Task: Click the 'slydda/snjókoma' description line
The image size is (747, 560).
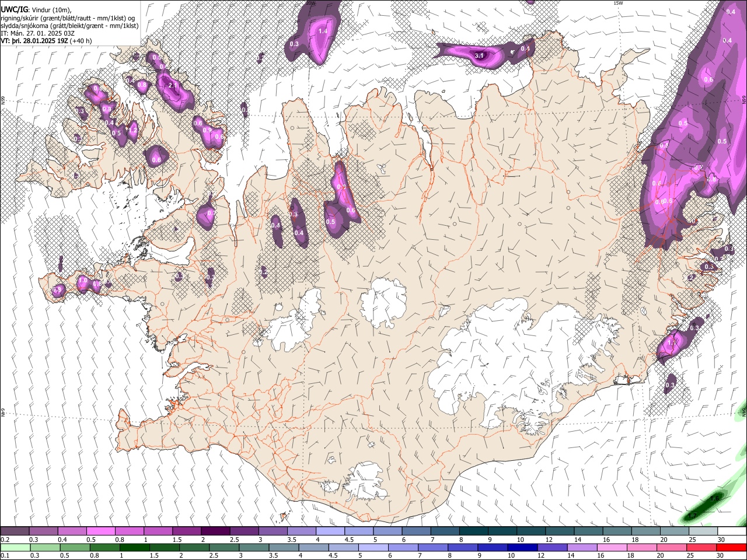Action: click(x=69, y=26)
